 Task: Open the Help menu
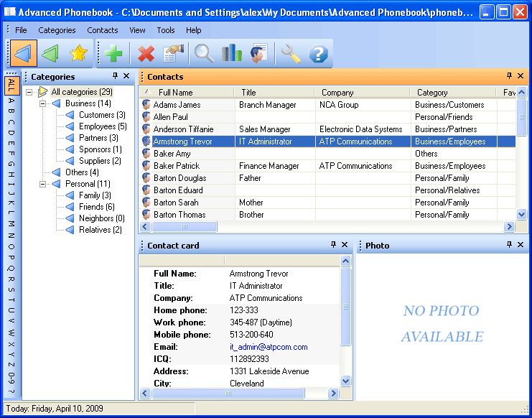pyautogui.click(x=193, y=30)
